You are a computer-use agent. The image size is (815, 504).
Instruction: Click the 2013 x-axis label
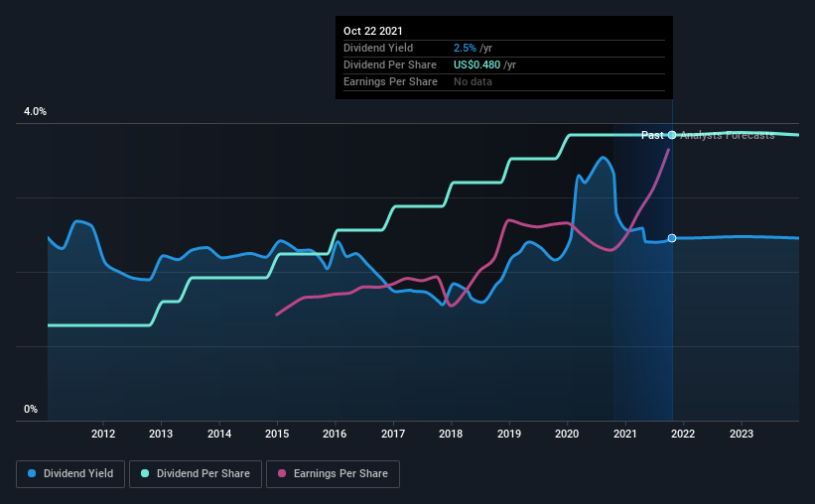pos(161,434)
